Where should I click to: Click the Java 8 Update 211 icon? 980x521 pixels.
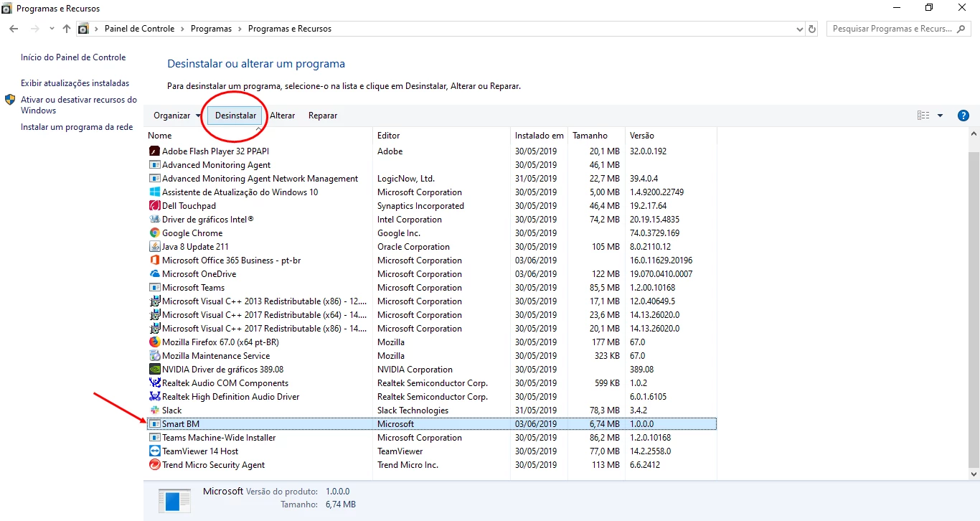coord(154,247)
